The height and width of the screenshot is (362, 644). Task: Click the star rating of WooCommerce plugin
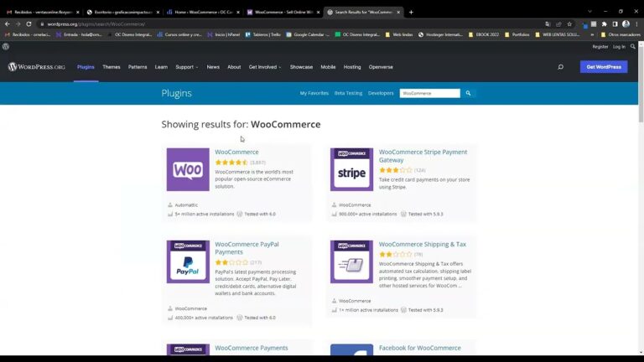pyautogui.click(x=231, y=163)
